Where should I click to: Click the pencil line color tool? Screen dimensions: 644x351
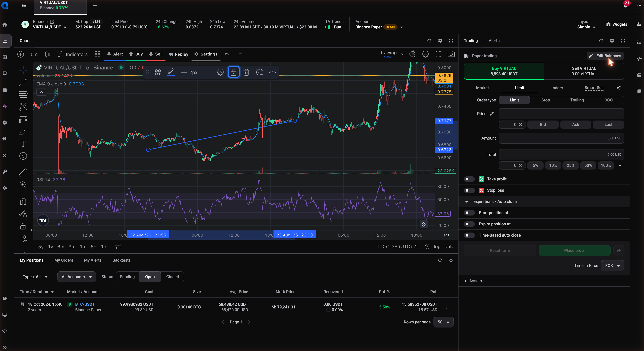[x=171, y=72]
